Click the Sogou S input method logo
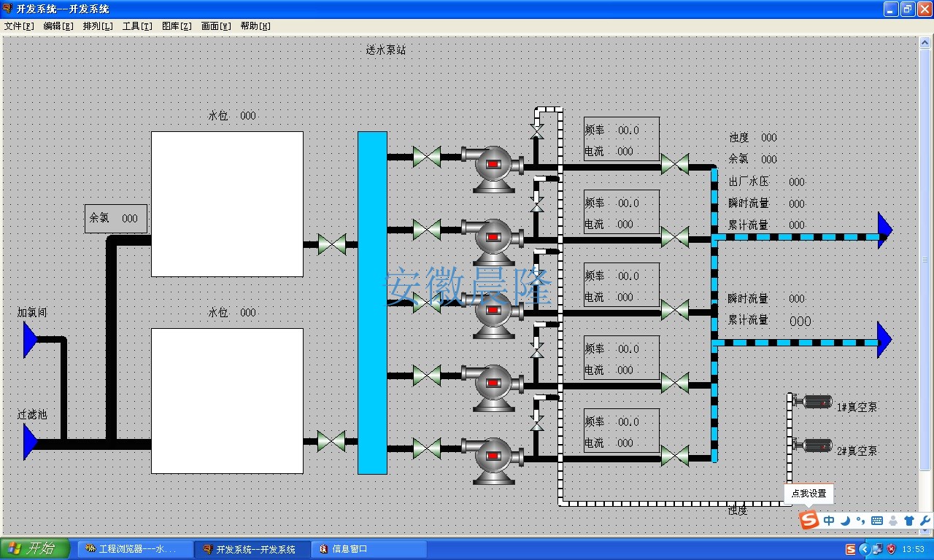This screenshot has height=560, width=934. click(809, 521)
